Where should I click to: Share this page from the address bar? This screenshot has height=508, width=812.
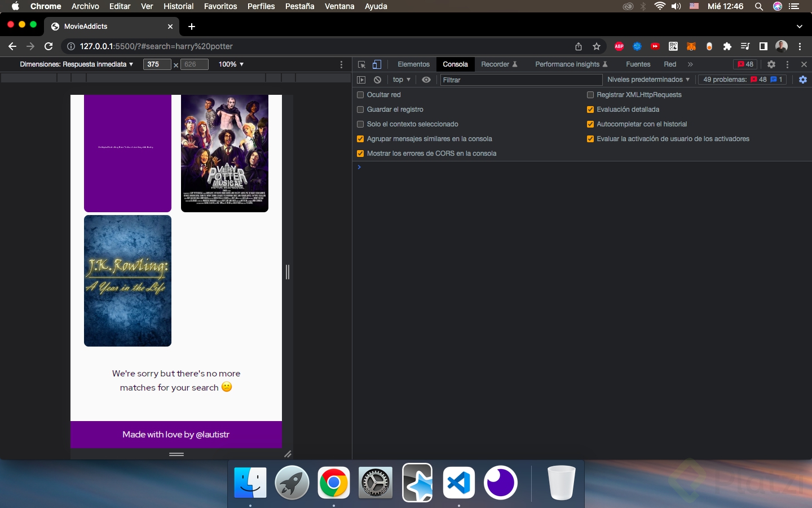pos(579,46)
